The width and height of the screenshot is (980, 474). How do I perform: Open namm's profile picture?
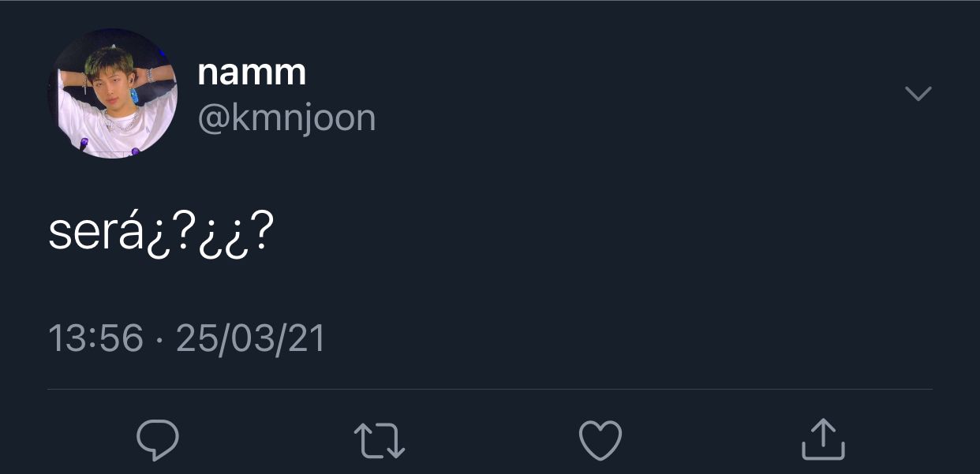112,94
